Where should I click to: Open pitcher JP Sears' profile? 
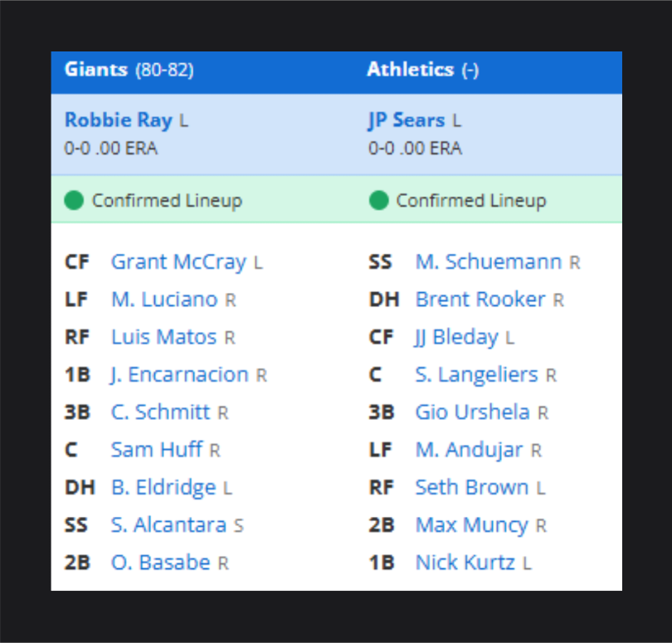(407, 120)
